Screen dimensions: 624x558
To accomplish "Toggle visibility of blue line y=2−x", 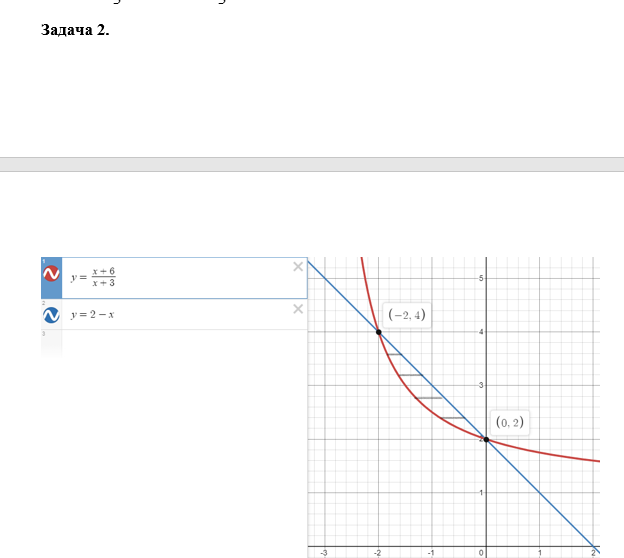I will click(x=51, y=315).
